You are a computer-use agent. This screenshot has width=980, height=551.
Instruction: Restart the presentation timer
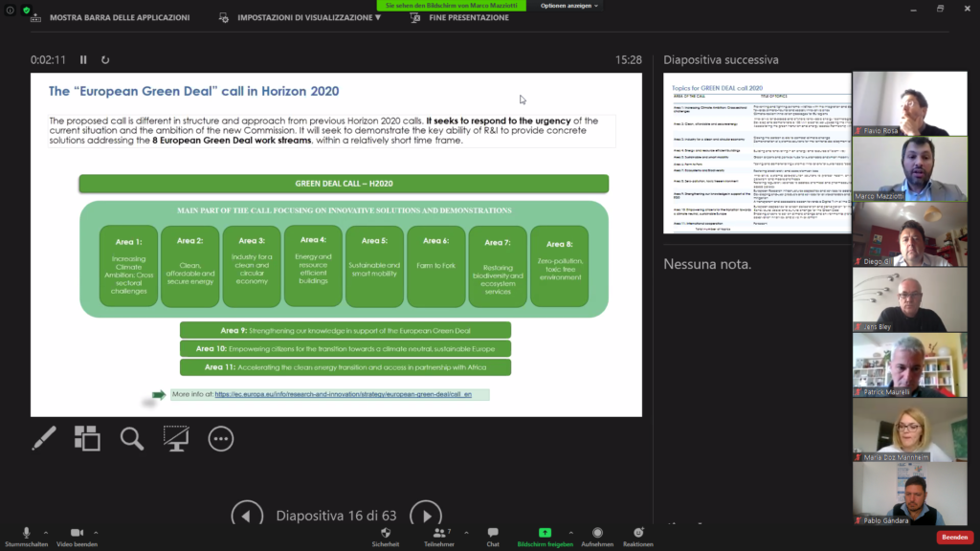(x=105, y=59)
